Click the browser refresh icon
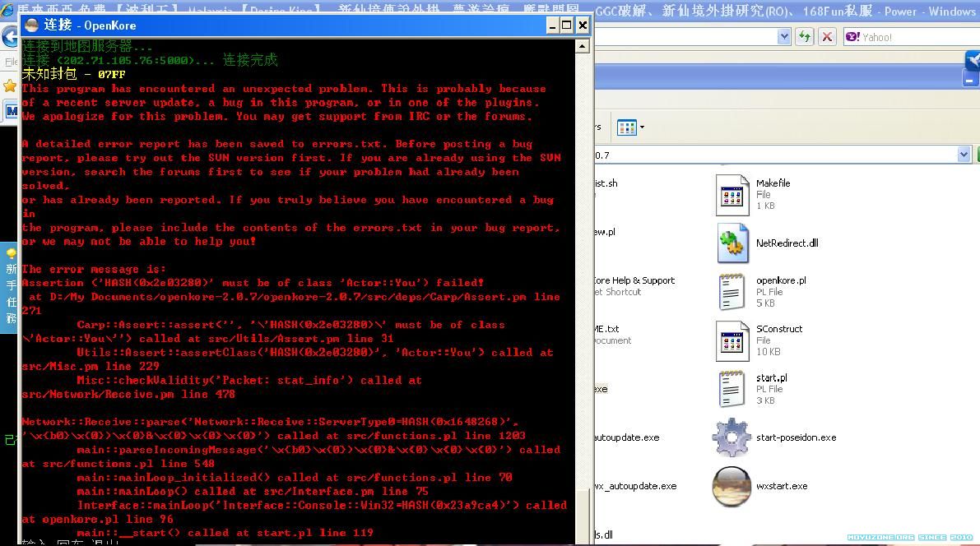The width and height of the screenshot is (980, 546). pos(804,37)
